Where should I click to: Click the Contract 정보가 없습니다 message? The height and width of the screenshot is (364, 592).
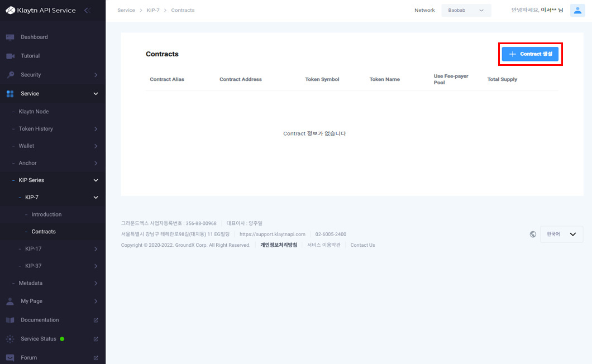pyautogui.click(x=314, y=133)
